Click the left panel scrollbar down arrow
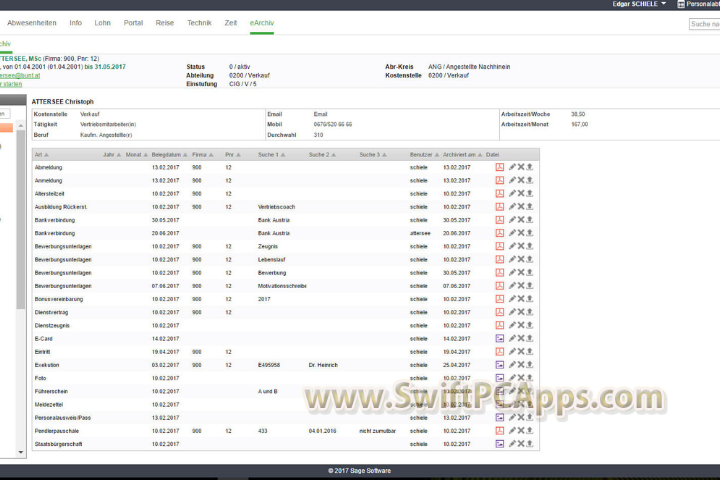The width and height of the screenshot is (720, 480). [21, 452]
